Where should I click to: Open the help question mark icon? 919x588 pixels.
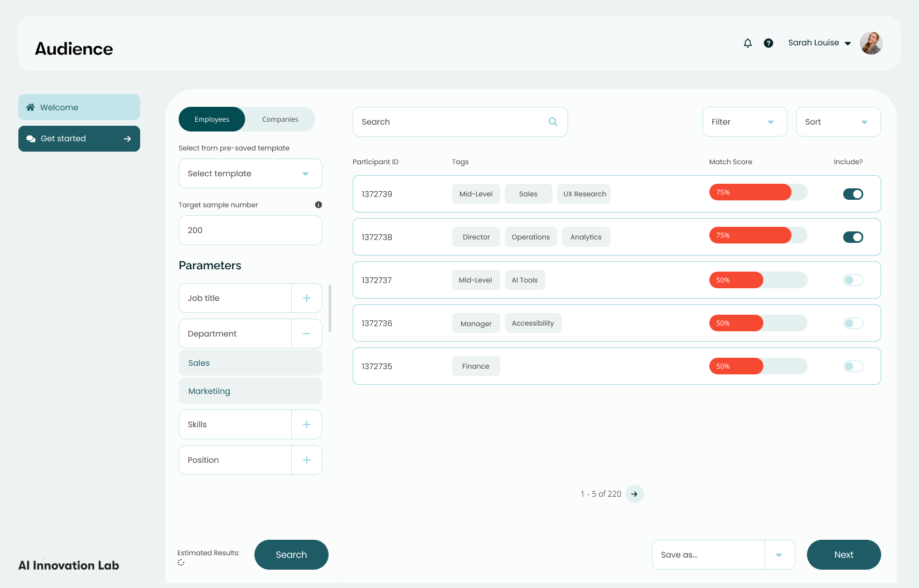(768, 42)
